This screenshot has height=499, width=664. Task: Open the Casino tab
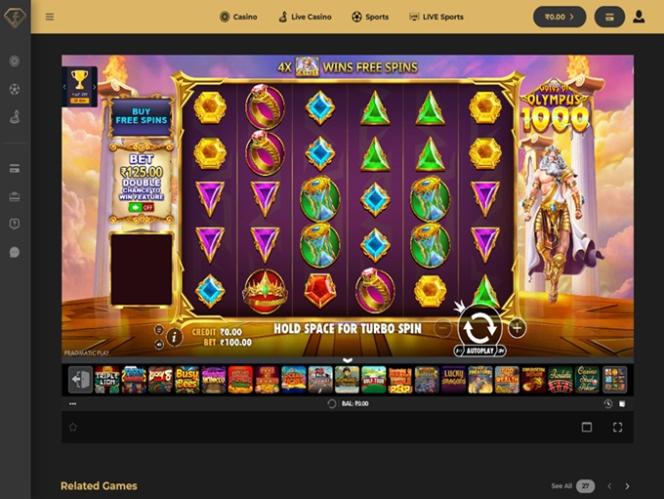pos(238,17)
